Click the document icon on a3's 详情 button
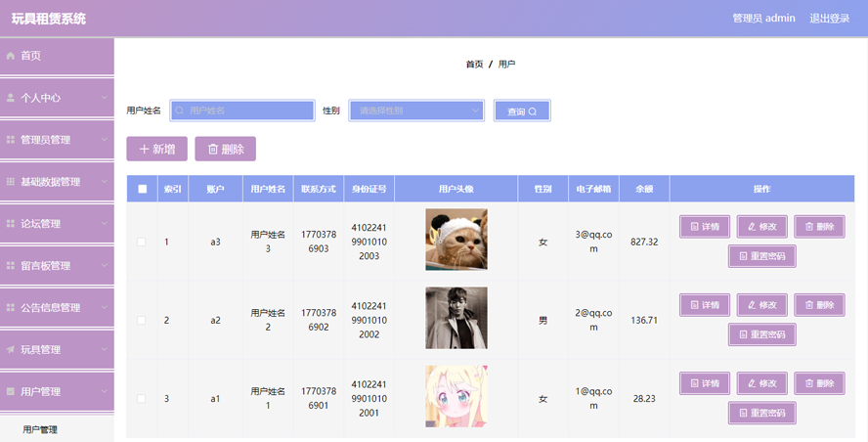Viewport: 868px width, 442px height. point(694,227)
